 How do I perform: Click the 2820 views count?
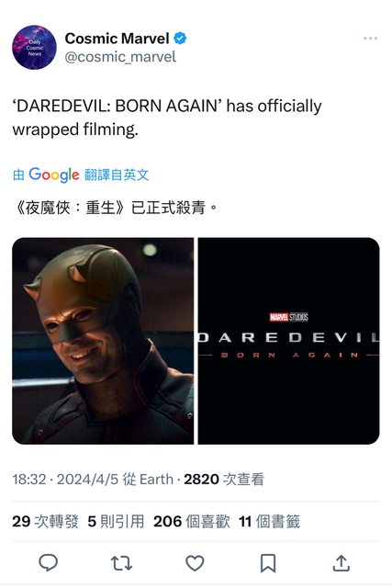[x=224, y=480]
